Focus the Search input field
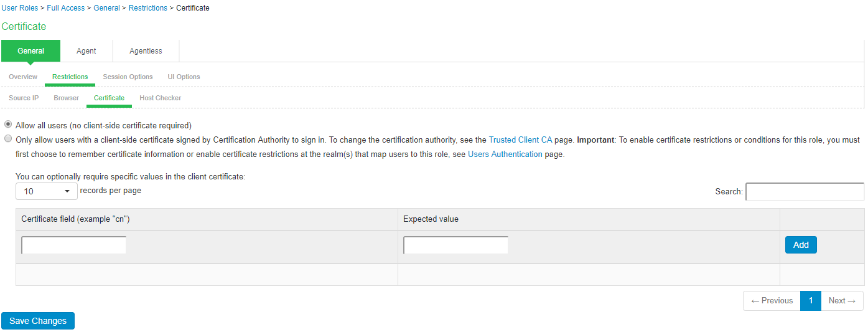Screen dimensions: 868x332 click(805, 192)
